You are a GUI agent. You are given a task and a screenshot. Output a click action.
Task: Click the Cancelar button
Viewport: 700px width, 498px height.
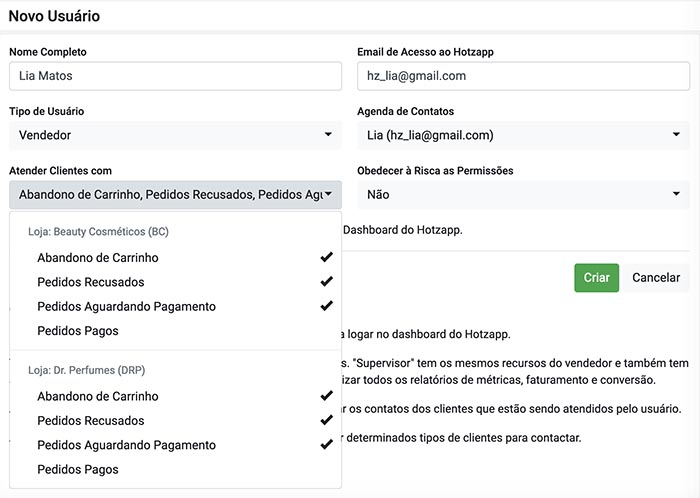pos(656,278)
